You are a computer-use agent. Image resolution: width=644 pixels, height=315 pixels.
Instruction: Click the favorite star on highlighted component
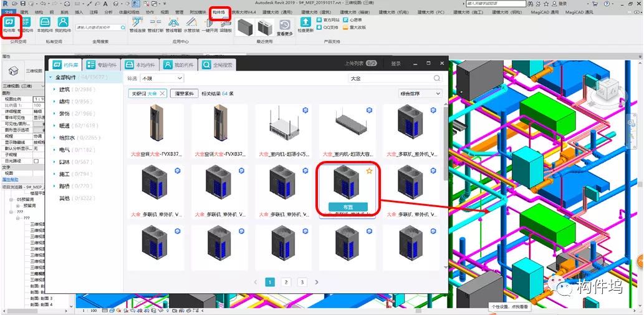pyautogui.click(x=369, y=171)
